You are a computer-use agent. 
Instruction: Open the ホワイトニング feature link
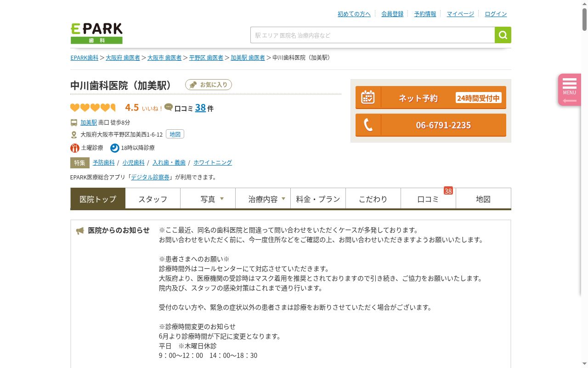coord(213,162)
